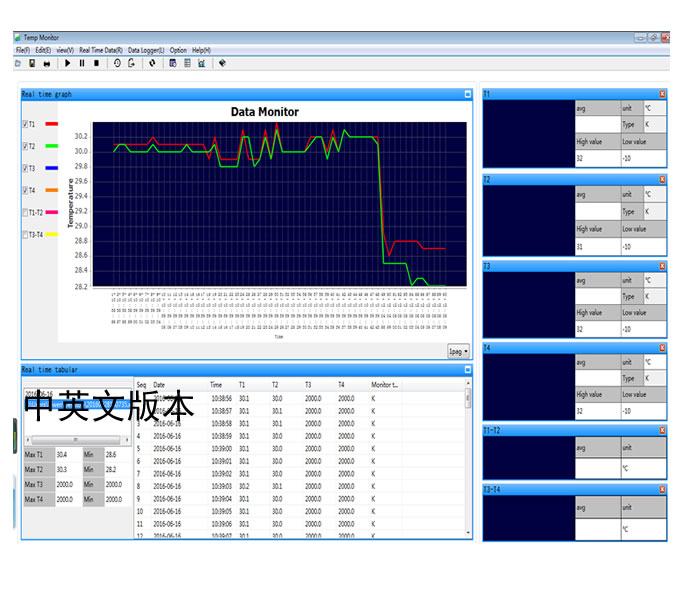Click the green T2 legend color swatch
The image size is (700, 600).
coord(52,146)
